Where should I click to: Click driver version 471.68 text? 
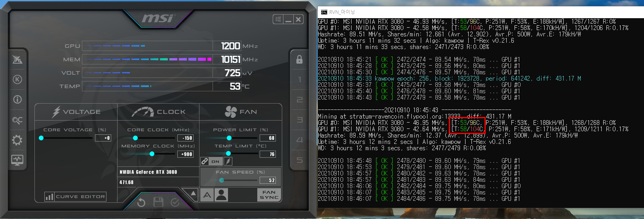(x=127, y=182)
